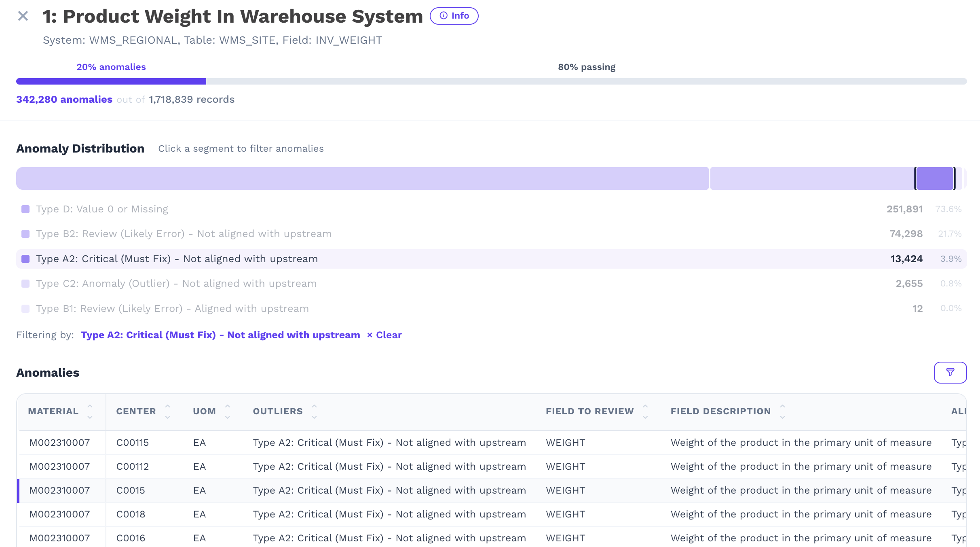Select Type C2 Anomaly Outlier legend row
The width and height of the screenshot is (980, 547).
176,284
